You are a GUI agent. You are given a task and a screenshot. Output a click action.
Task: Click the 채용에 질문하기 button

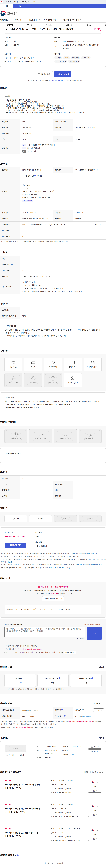70,653
